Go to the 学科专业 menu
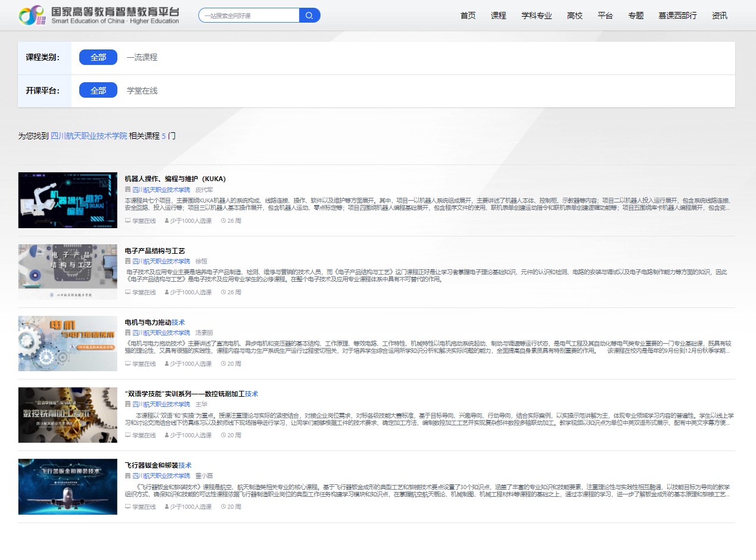 tap(536, 15)
